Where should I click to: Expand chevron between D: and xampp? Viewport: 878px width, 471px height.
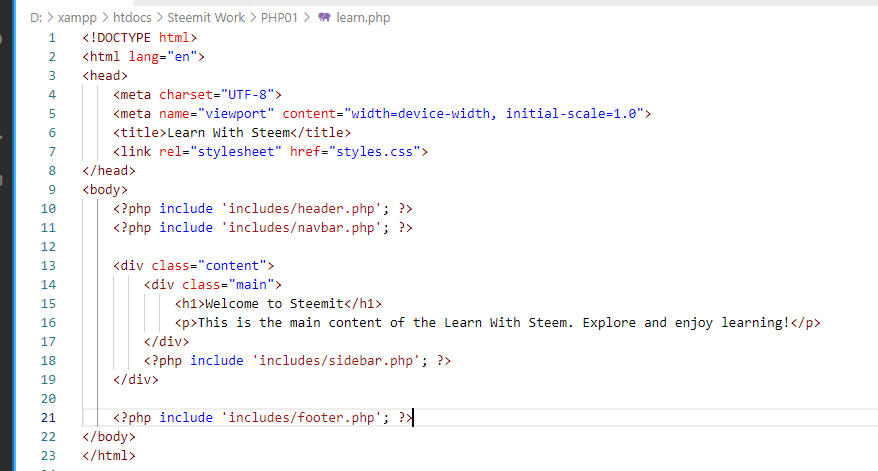[x=50, y=18]
